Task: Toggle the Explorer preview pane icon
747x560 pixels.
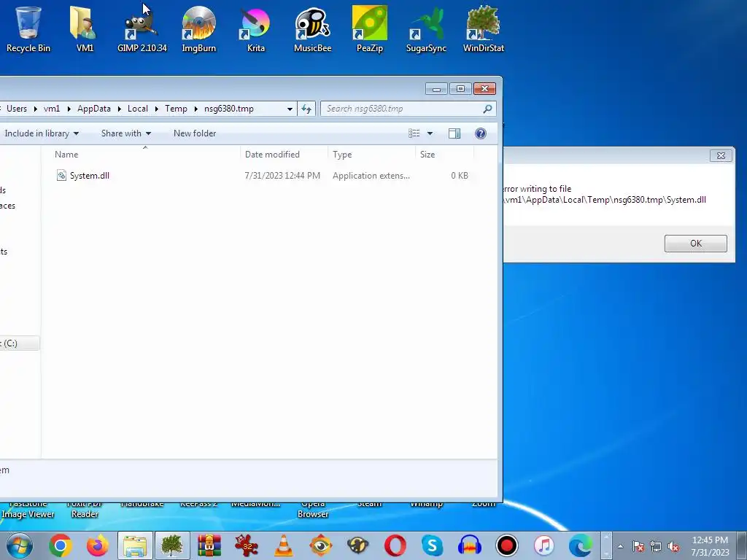Action: [x=454, y=133]
